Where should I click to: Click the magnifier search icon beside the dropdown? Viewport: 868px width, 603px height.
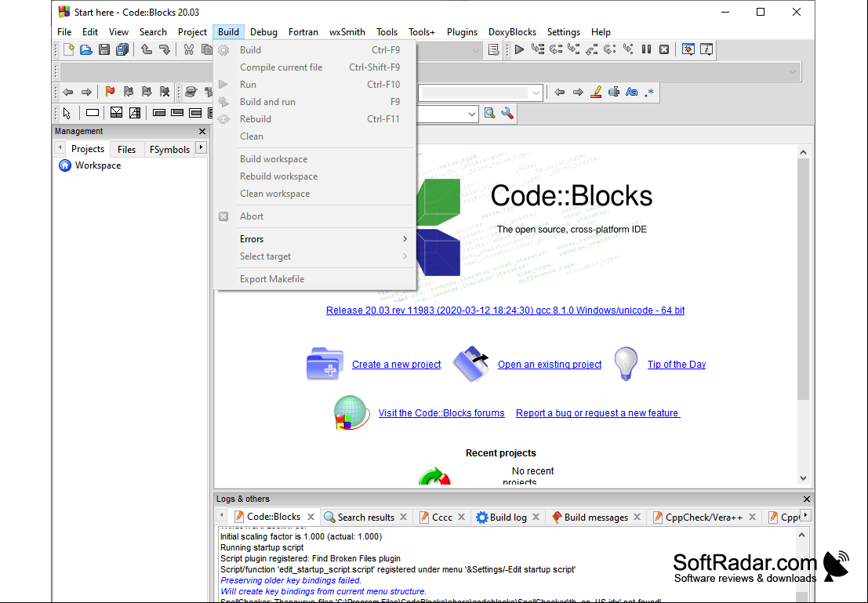[x=489, y=114]
